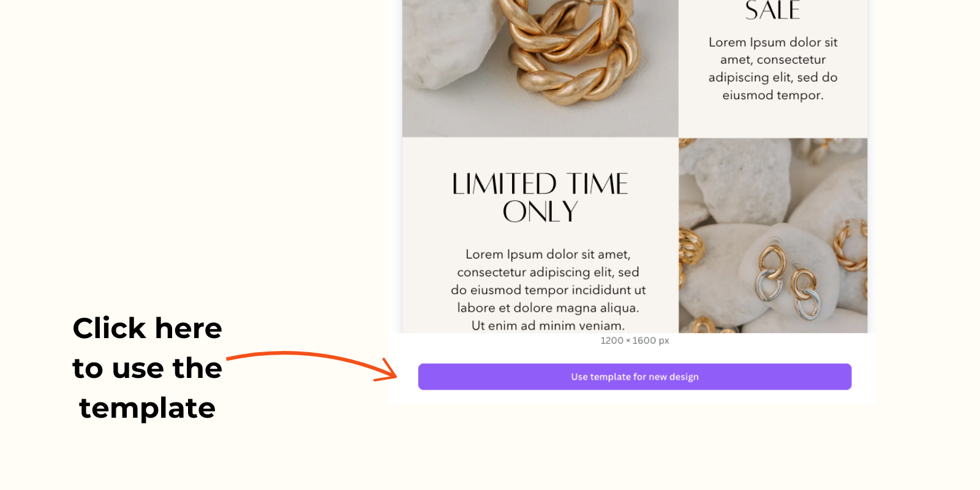Select the gold twisted rings photo
This screenshot has width=980, height=490.
(540, 68)
